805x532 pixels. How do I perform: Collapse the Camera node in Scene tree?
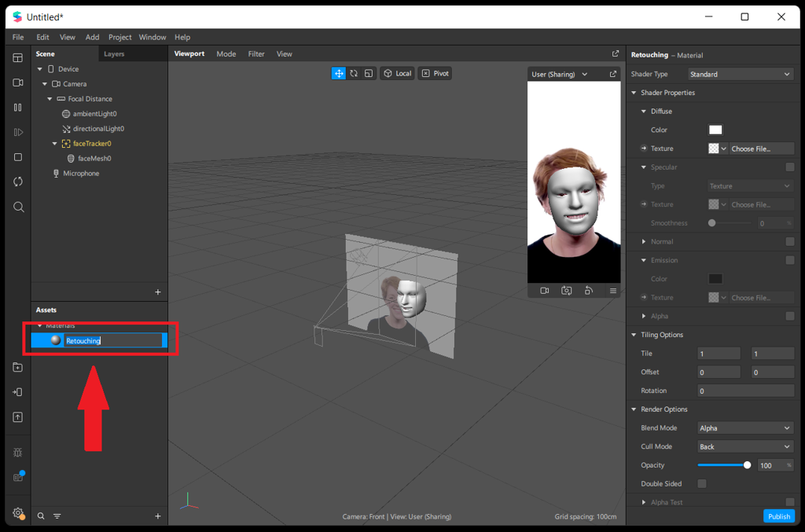[x=45, y=83]
